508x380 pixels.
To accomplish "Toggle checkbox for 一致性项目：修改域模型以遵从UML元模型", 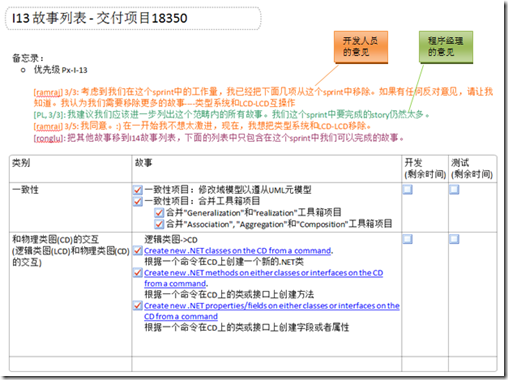I will (138, 190).
